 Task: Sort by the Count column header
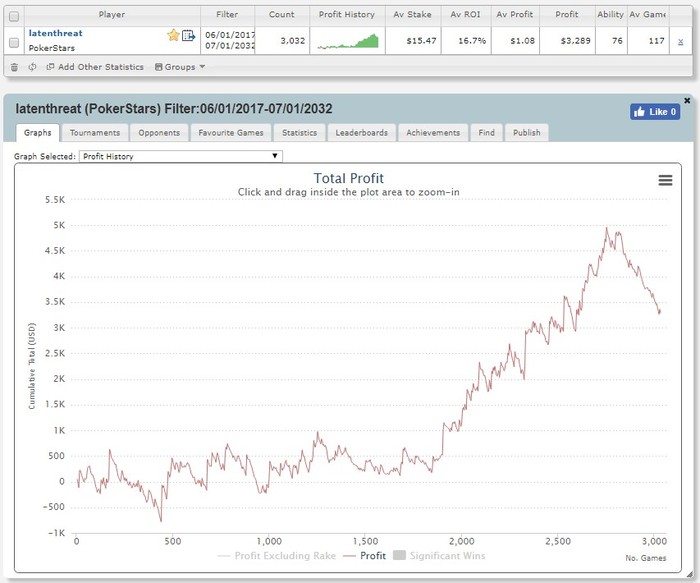(x=281, y=14)
